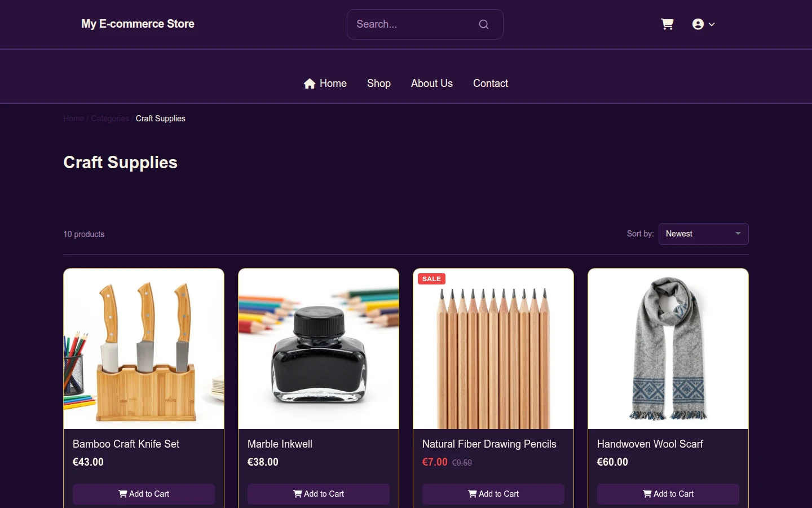The image size is (812, 508).
Task: Add Bamboo Craft Knife Set to cart
Action: point(144,494)
